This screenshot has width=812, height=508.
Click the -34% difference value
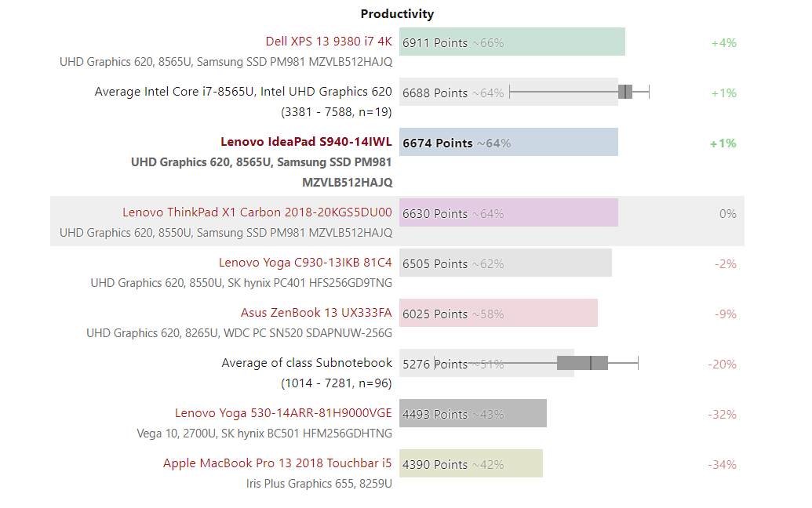[x=722, y=465]
